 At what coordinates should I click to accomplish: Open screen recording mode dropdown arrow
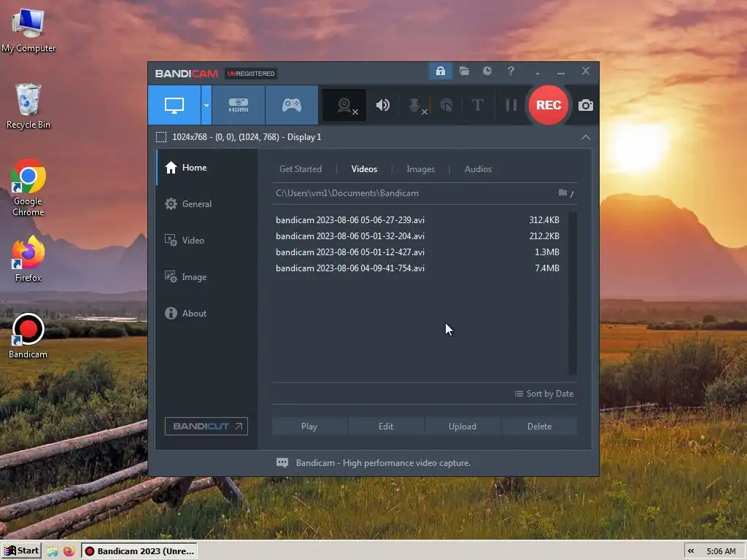click(206, 105)
